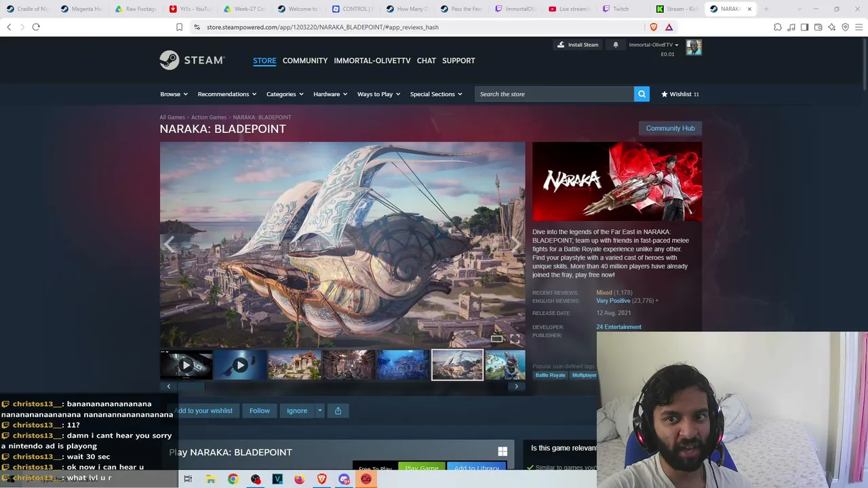This screenshot has width=868, height=488.
Task: Click the share icon next to Ignore
Action: tap(338, 411)
